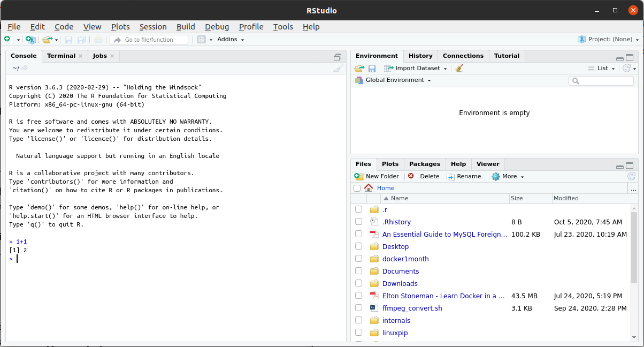Image resolution: width=644 pixels, height=347 pixels.
Task: Open the Project: (None) menu
Action: pos(608,40)
